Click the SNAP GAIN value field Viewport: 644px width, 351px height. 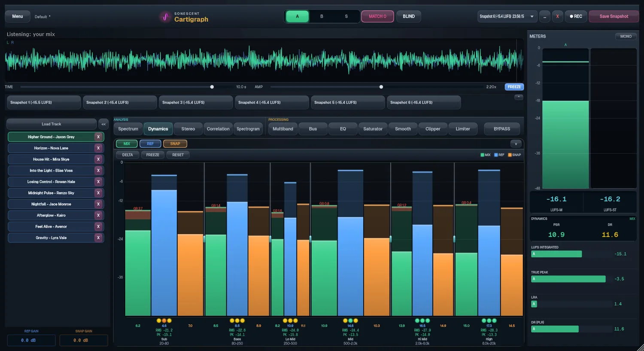[x=84, y=340]
